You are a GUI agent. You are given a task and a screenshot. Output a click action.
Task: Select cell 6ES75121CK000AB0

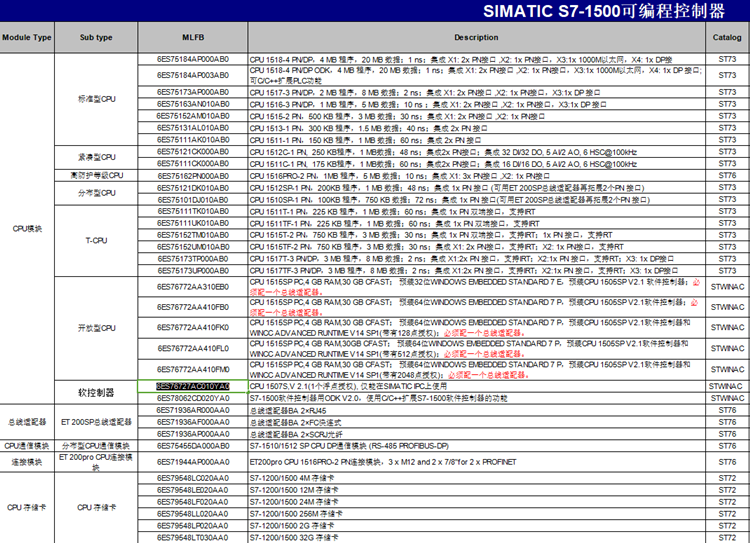coord(193,152)
